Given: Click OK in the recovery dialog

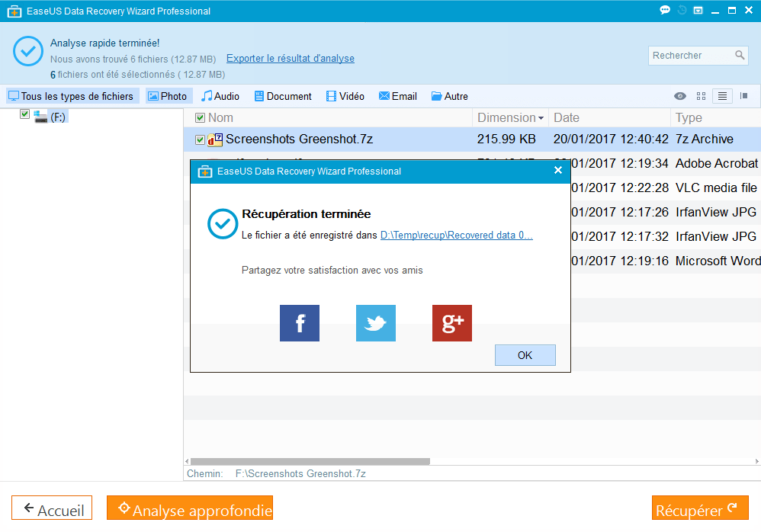Looking at the screenshot, I should tap(525, 355).
